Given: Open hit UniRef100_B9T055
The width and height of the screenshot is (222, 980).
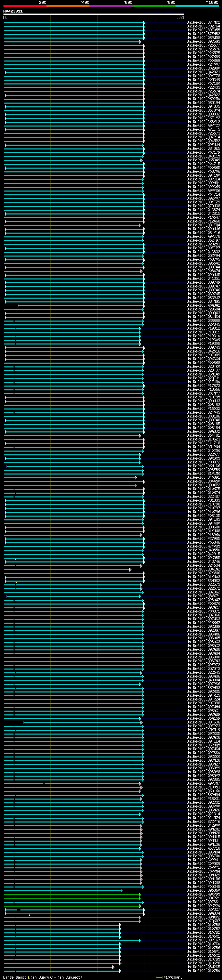Looking at the screenshot, I should pyautogui.click(x=203, y=30).
